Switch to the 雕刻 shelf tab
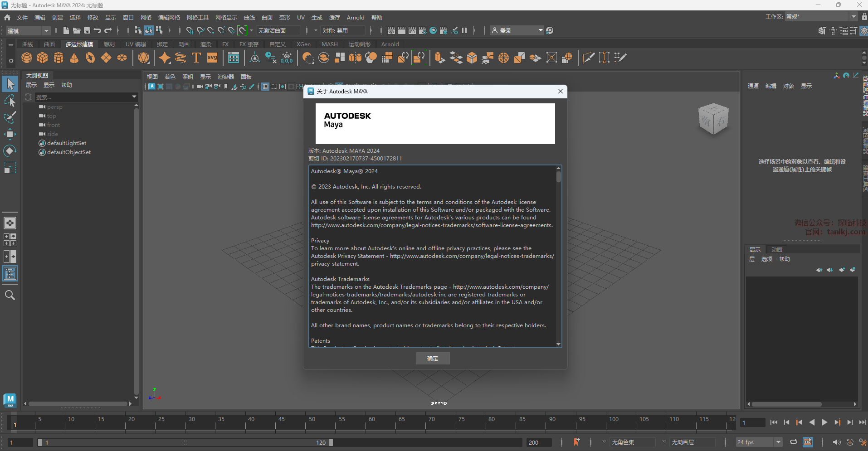The width and height of the screenshot is (868, 451). (109, 44)
